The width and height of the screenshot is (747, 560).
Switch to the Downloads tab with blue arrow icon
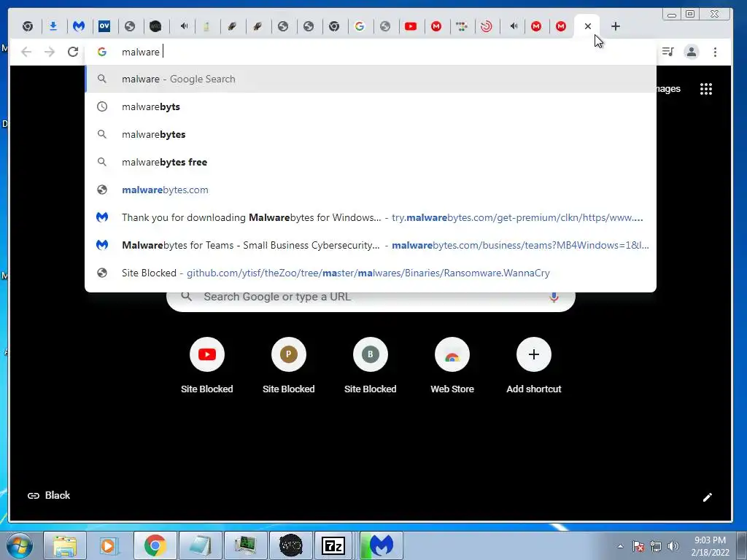[53, 26]
